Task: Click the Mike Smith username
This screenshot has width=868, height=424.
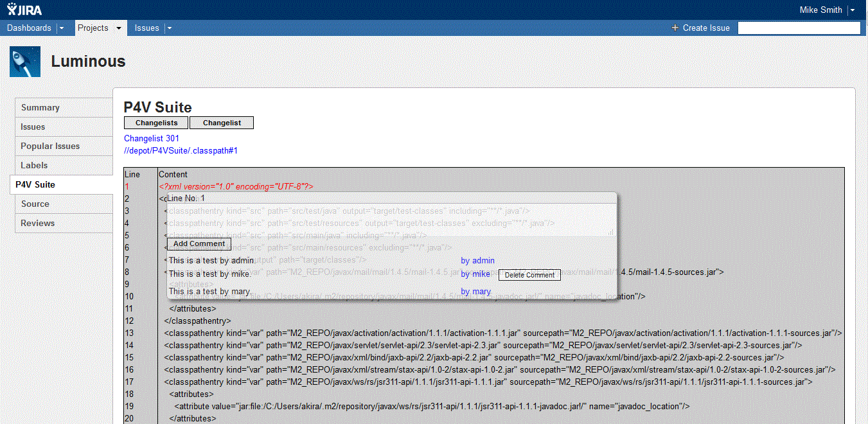Action: pos(820,10)
